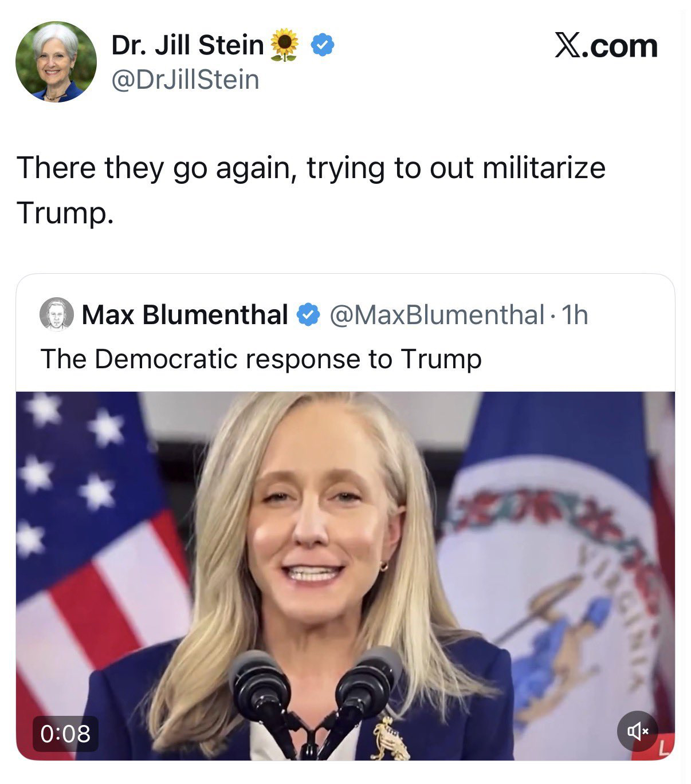Click Dr. Jill Stein's blue verified badge
The image size is (691, 784).
click(323, 45)
